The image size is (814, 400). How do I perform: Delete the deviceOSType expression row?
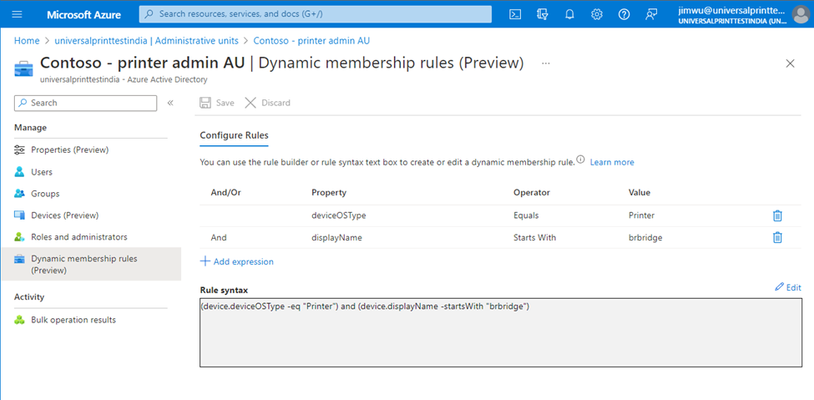(777, 216)
